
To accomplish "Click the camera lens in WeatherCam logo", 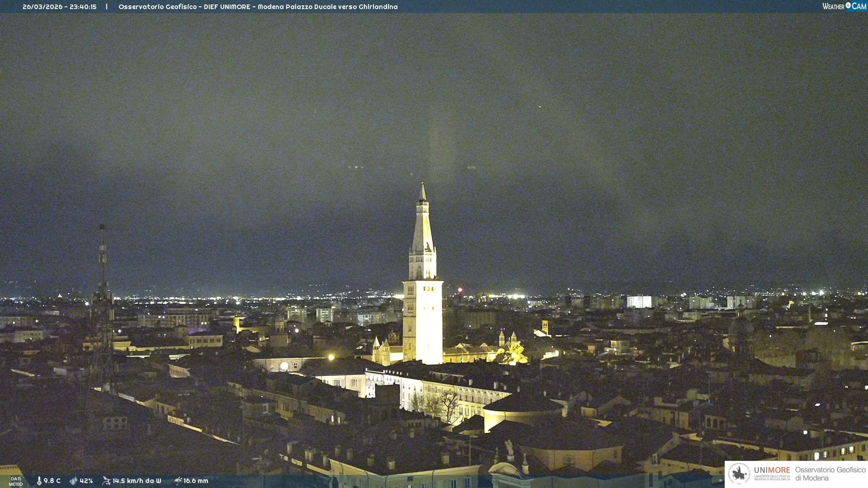I will pyautogui.click(x=848, y=5).
